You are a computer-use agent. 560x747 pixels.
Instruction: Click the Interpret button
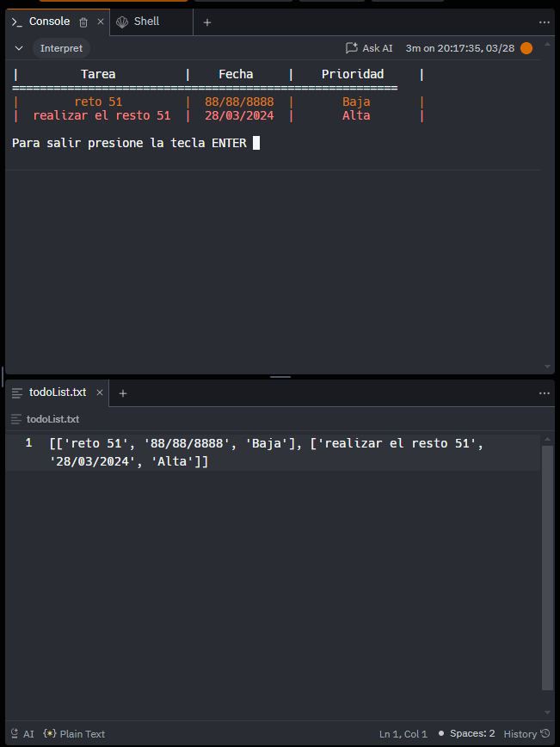coord(60,48)
